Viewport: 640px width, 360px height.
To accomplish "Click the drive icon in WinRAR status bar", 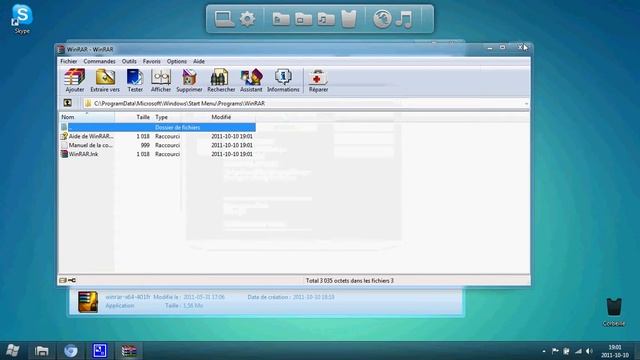I will (x=62, y=280).
